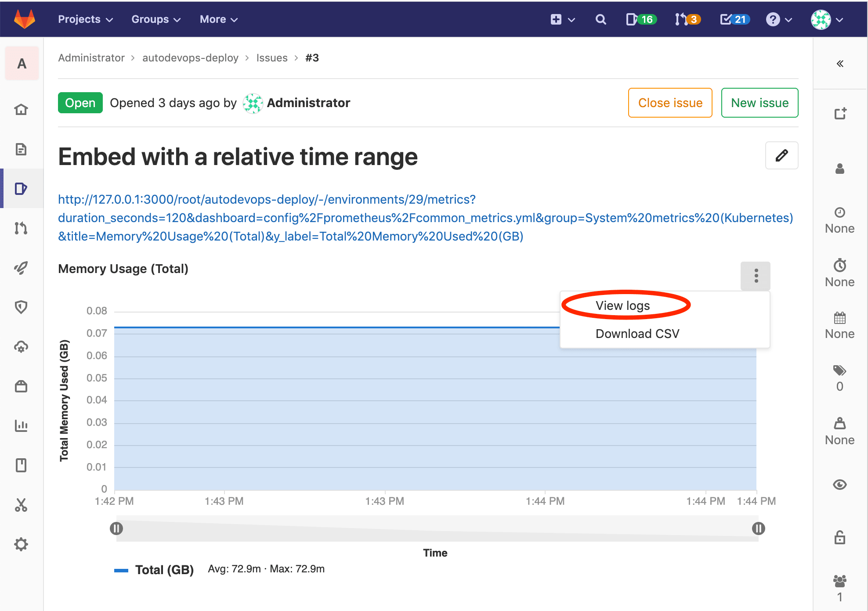
Task: Open the Analytics chart icon
Action: point(22,426)
